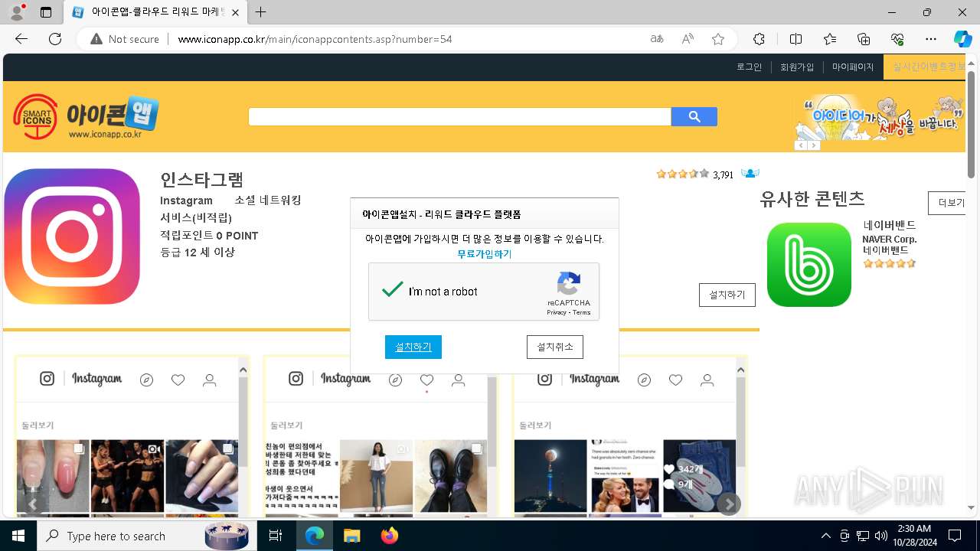This screenshot has width=980, height=551.
Task: Click the 더보기 button for similar content
Action: click(x=946, y=203)
